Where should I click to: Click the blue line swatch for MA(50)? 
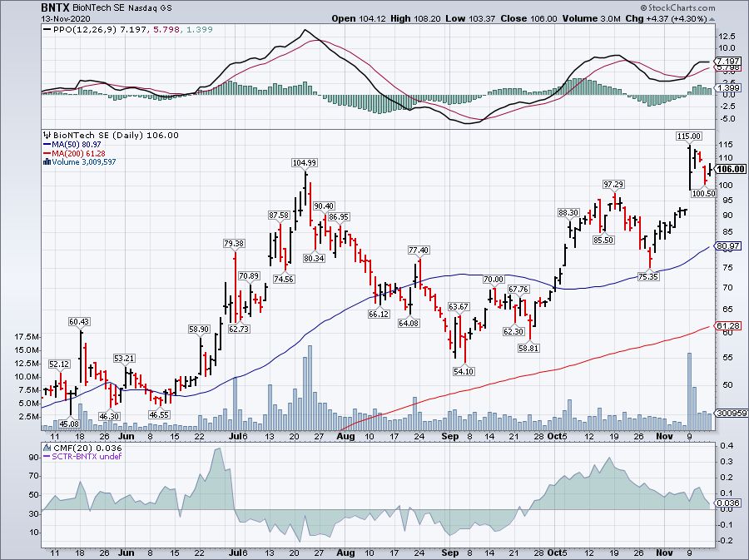[x=47, y=144]
